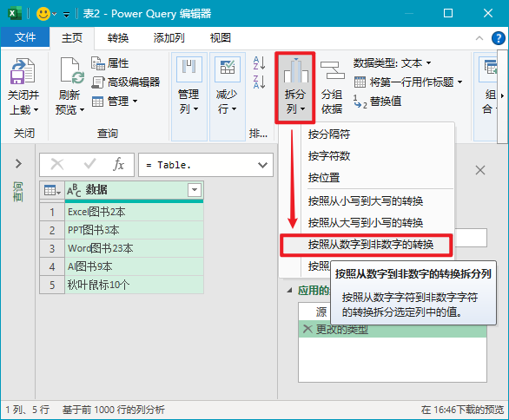Open the 关闭并上载 dropdown arrow
Image resolution: width=509 pixels, height=420 pixels.
(36, 109)
